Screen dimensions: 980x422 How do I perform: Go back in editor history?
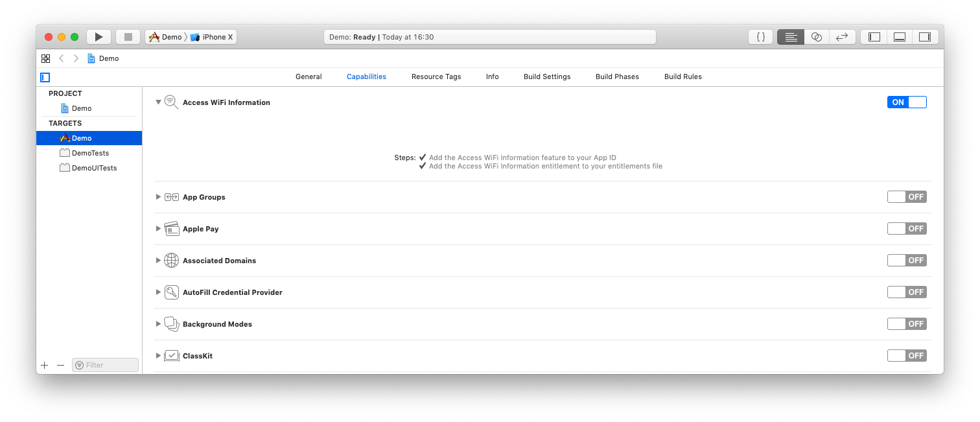(62, 58)
